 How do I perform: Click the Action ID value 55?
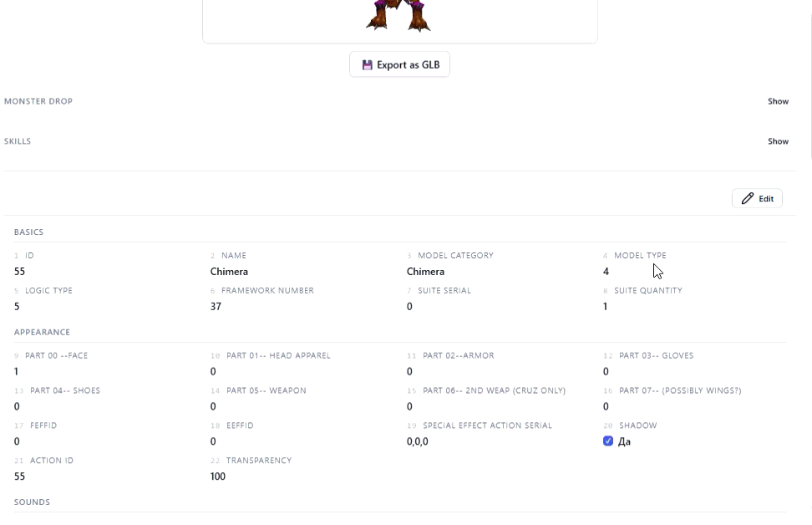(x=19, y=477)
